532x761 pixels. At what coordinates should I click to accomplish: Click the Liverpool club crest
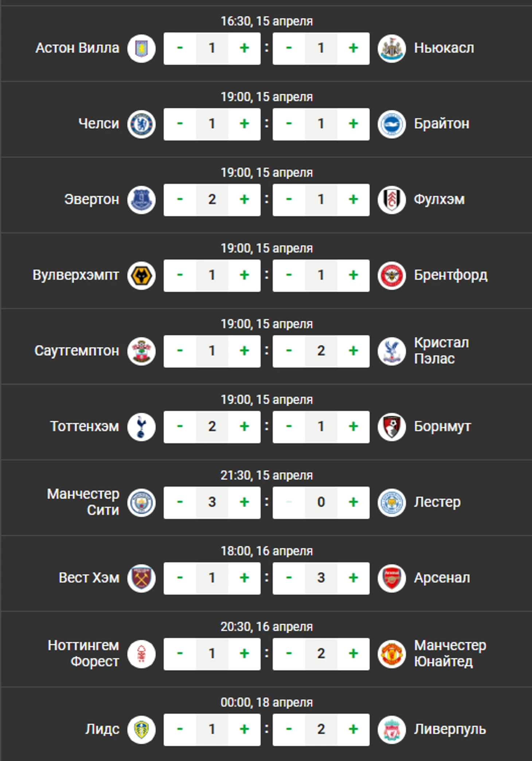click(x=392, y=730)
